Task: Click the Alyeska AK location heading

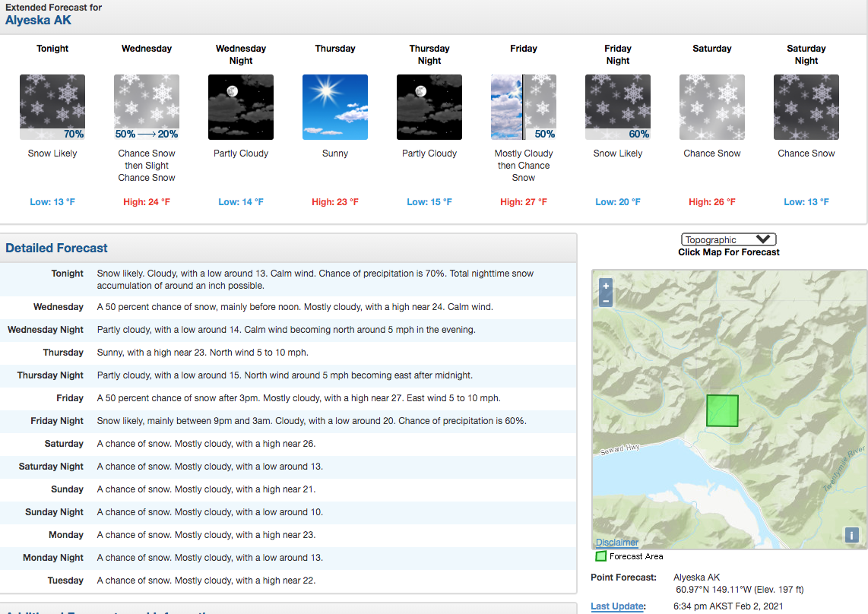Action: pos(38,20)
